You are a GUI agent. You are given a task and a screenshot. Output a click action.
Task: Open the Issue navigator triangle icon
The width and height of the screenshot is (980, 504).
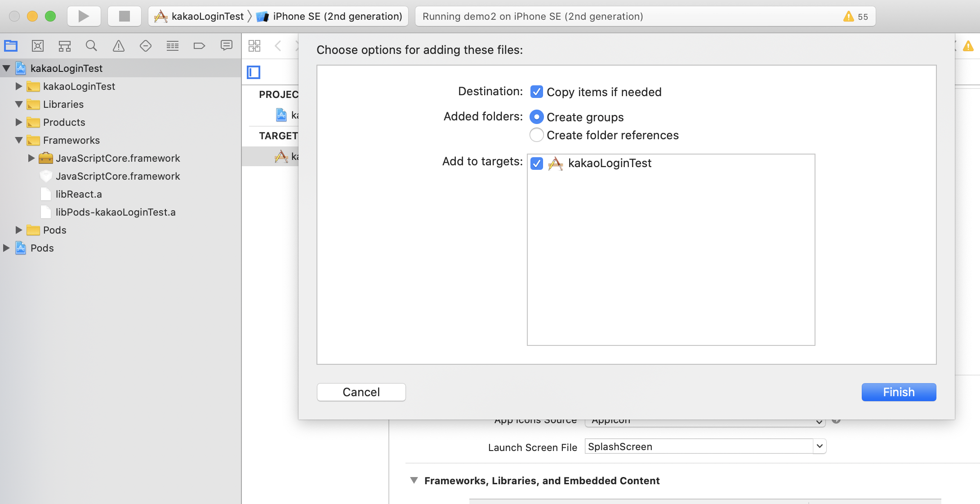tap(119, 46)
